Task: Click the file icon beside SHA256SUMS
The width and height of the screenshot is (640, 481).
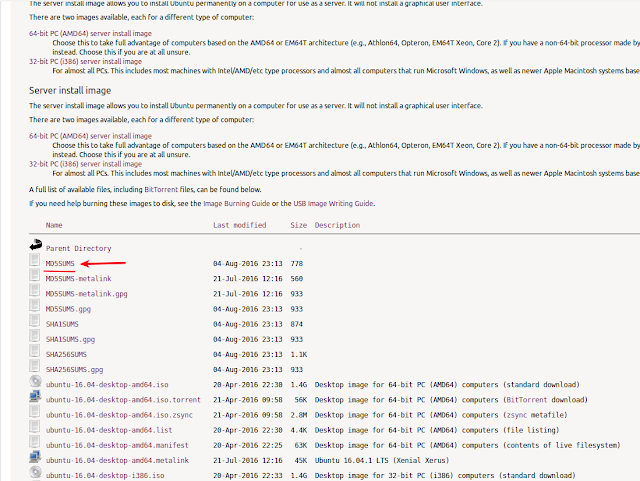Action: point(35,350)
